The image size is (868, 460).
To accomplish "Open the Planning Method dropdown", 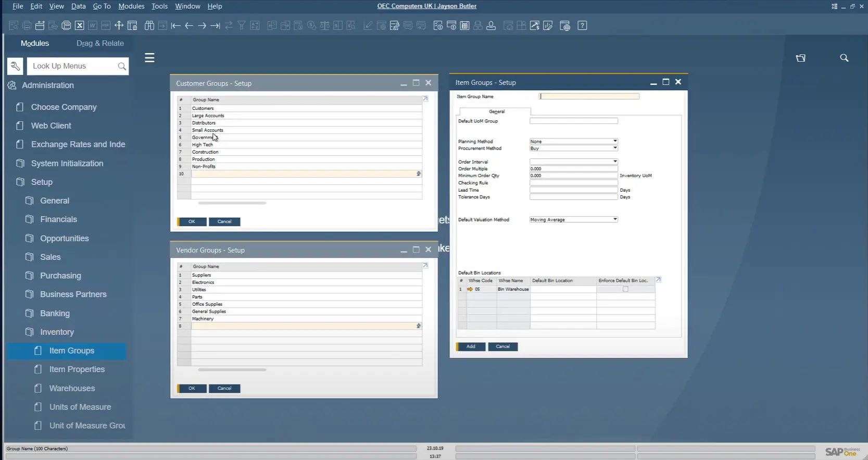I will 615,141.
